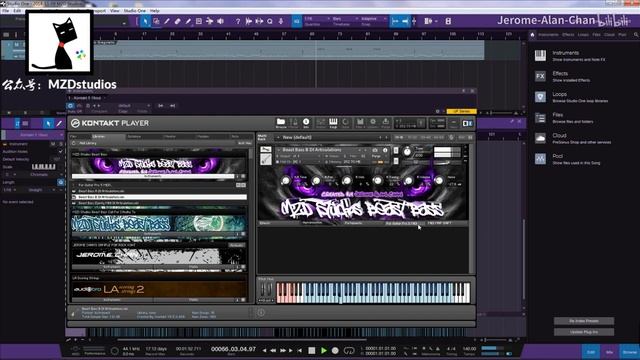The image size is (640, 360).
Task: Open the Snap Adaptive dropdown
Action: [373, 19]
